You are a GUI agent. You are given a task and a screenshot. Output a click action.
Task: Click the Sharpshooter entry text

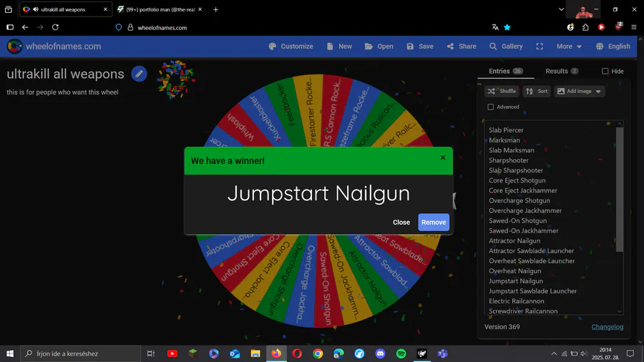[x=509, y=160]
